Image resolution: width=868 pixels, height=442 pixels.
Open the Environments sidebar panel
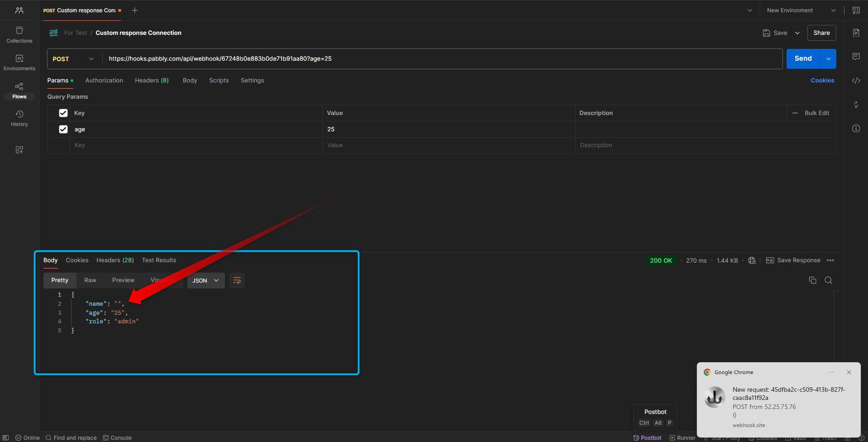click(x=19, y=62)
